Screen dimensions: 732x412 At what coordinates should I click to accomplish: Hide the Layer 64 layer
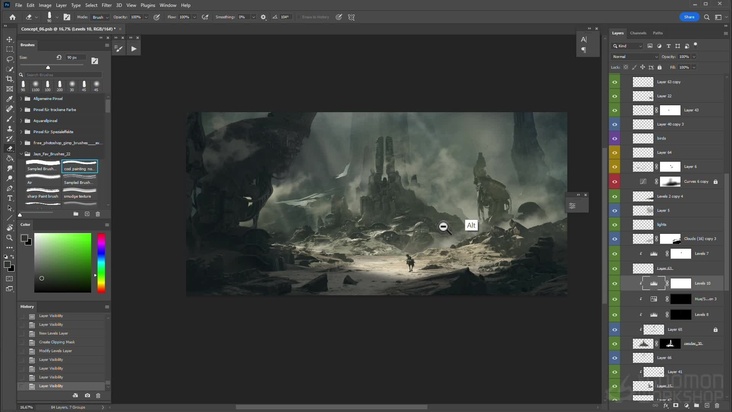(x=615, y=153)
